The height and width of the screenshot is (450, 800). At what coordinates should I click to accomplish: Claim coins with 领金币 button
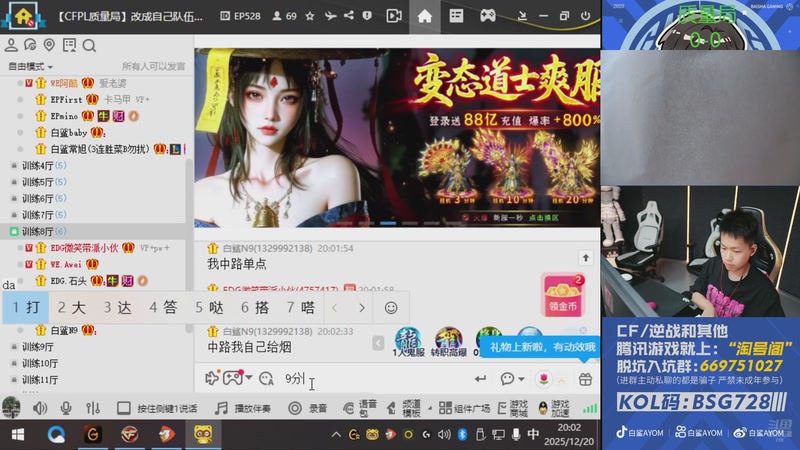[x=563, y=295]
